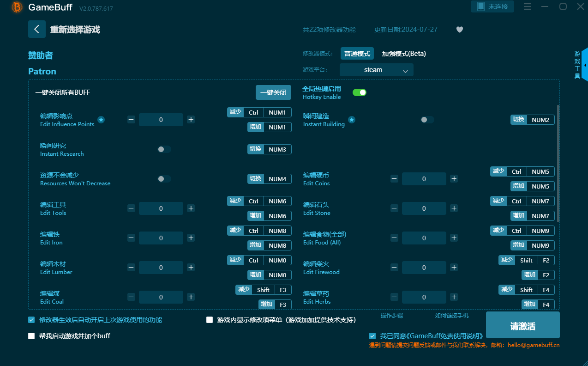The width and height of the screenshot is (588, 366).
Task: Click the phone not-connected icon
Action: click(480, 6)
